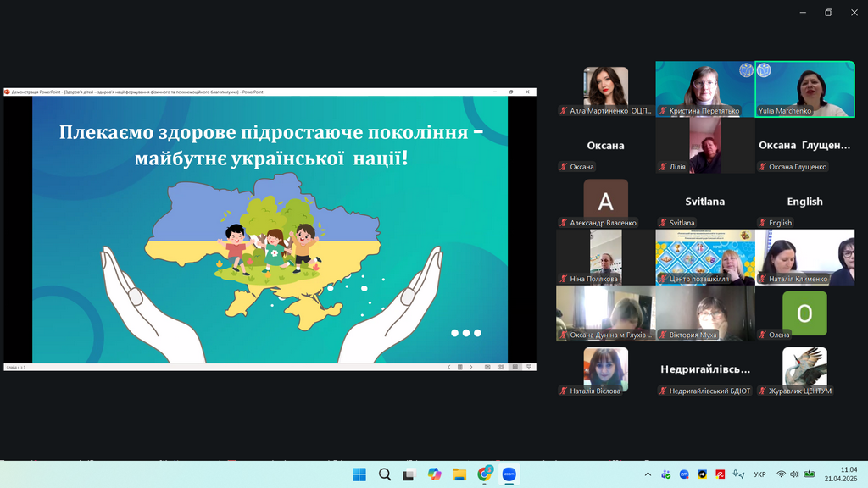Image resolution: width=868 pixels, height=488 pixels.
Task: Open the Windows Start menu
Action: 359,474
